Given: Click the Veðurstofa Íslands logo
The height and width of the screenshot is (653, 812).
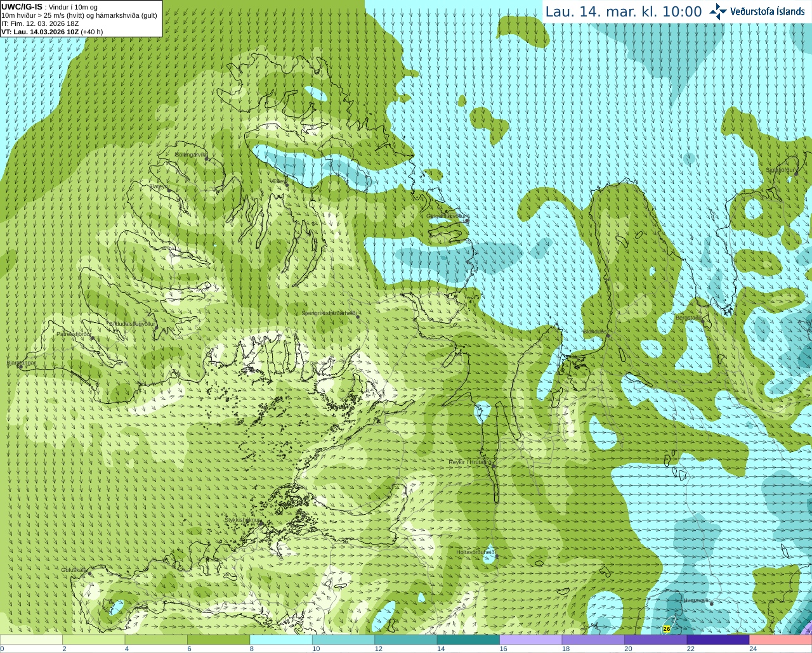Looking at the screenshot, I should coord(757,11).
